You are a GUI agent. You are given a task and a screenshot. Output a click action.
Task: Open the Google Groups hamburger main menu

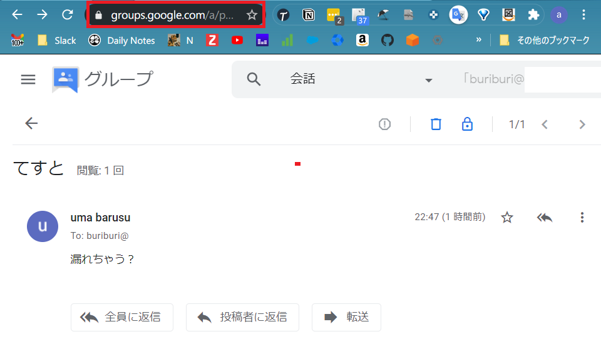(28, 79)
